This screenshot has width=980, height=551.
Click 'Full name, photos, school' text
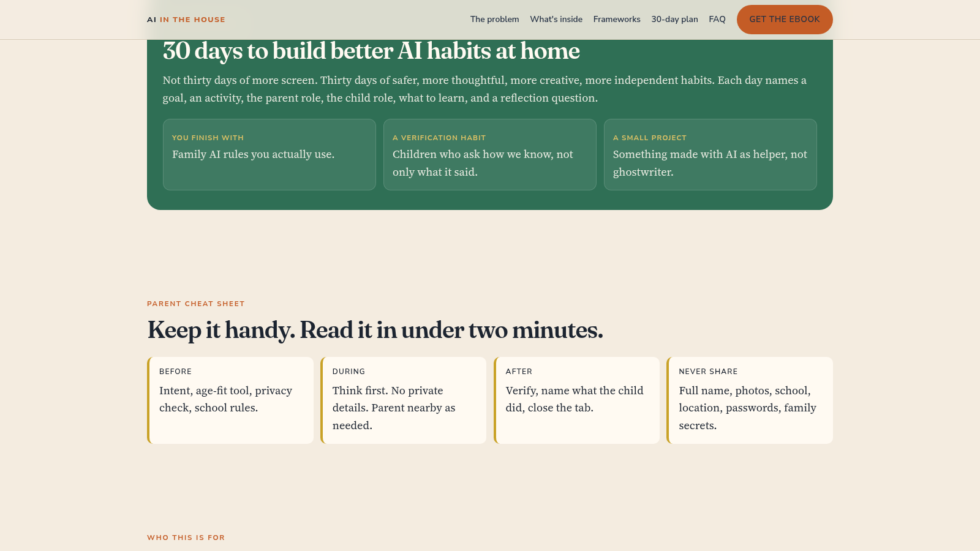coord(747,408)
